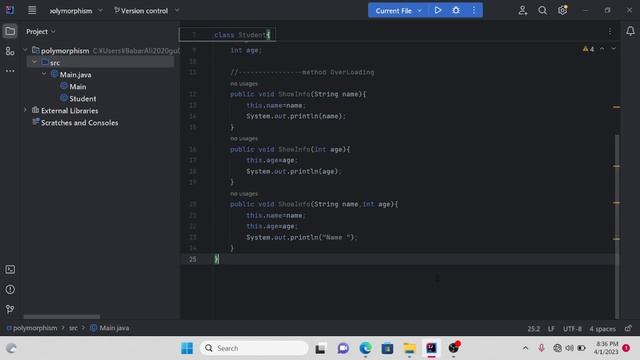The height and width of the screenshot is (360, 640).
Task: Open Search Everywhere magnifier icon
Action: (542, 11)
